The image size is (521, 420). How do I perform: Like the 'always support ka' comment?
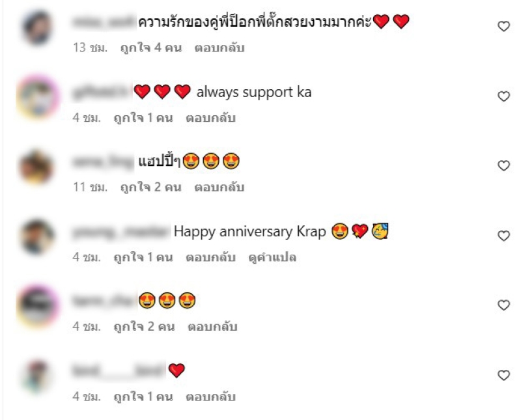[503, 96]
